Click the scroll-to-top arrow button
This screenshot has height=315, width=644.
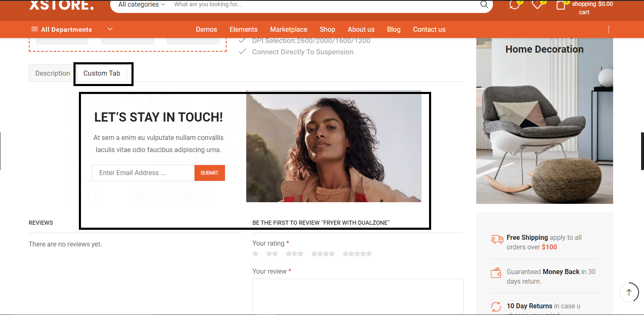click(629, 292)
